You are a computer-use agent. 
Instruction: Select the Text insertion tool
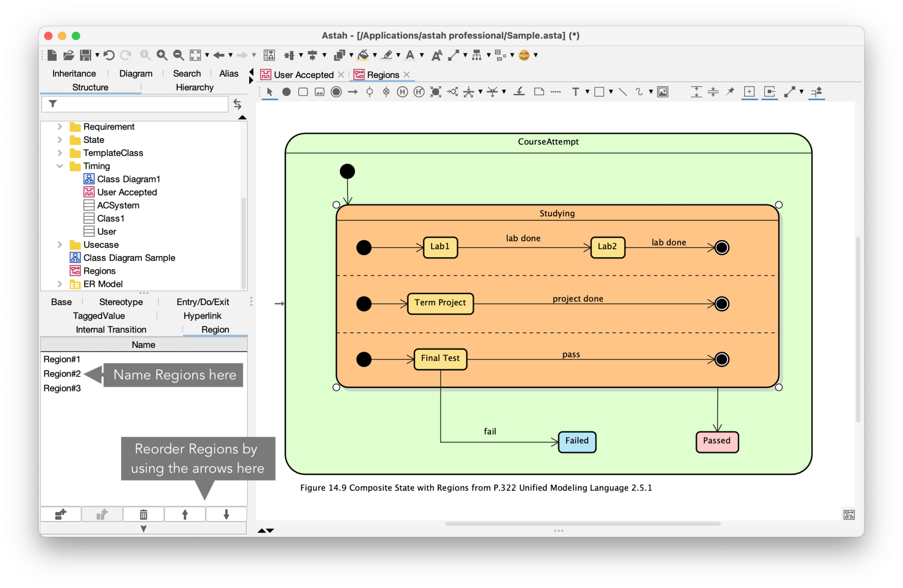576,92
